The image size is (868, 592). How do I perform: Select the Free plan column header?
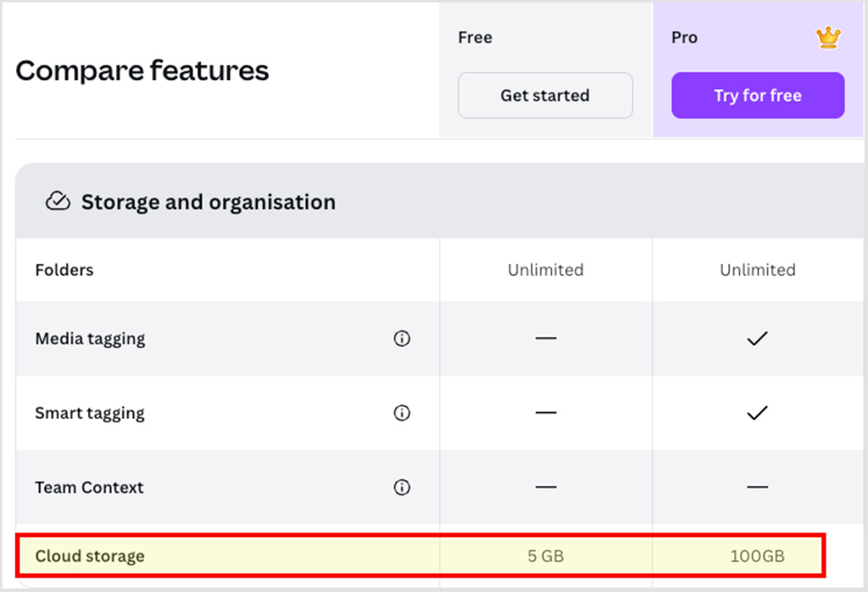click(475, 37)
